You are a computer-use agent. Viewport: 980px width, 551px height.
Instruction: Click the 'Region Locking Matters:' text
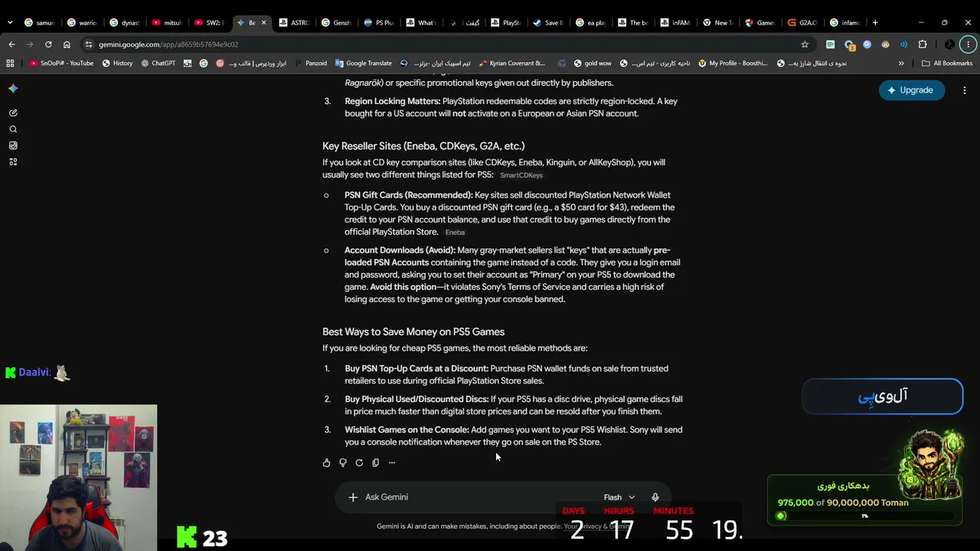[x=392, y=101]
